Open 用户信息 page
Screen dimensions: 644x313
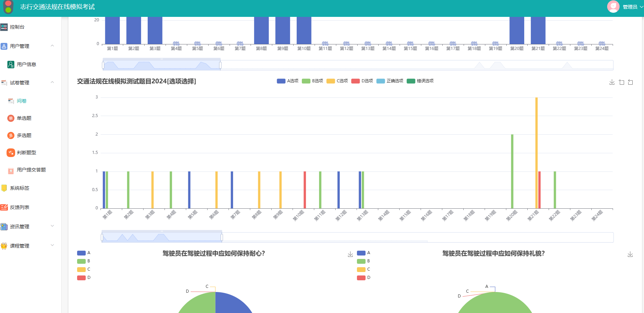27,64
